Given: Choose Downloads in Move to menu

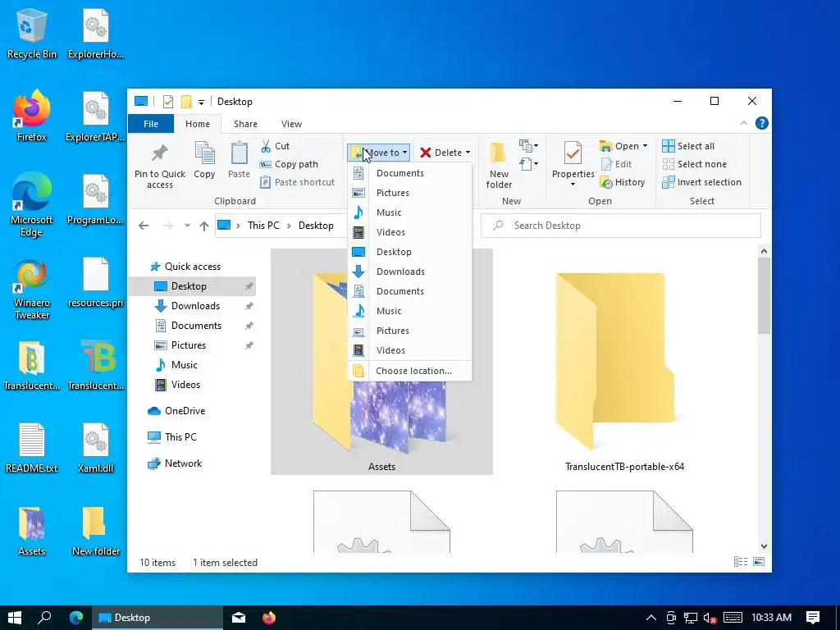Looking at the screenshot, I should coord(410,272).
